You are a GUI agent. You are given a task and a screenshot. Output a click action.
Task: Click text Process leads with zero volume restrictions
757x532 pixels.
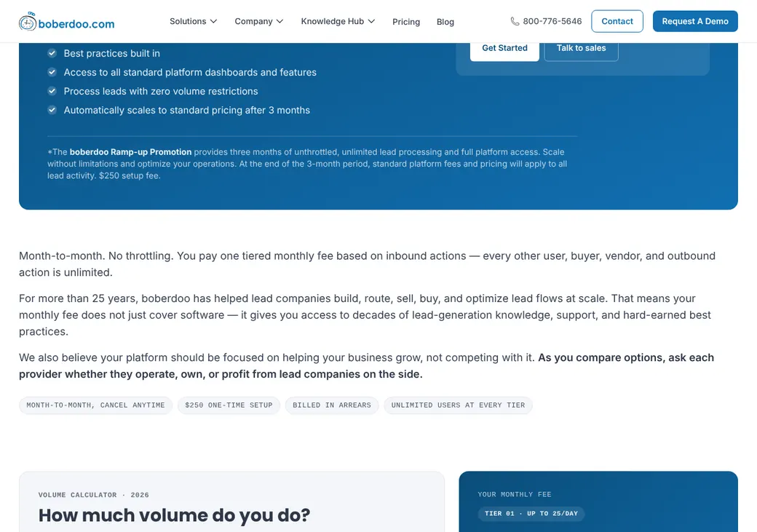(x=161, y=91)
